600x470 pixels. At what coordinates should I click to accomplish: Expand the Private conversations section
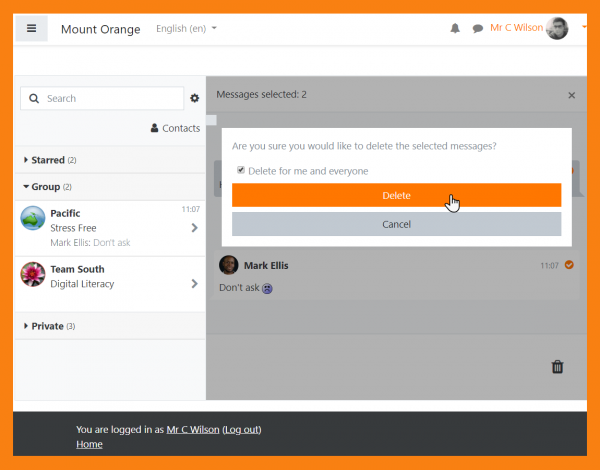pyautogui.click(x=47, y=326)
